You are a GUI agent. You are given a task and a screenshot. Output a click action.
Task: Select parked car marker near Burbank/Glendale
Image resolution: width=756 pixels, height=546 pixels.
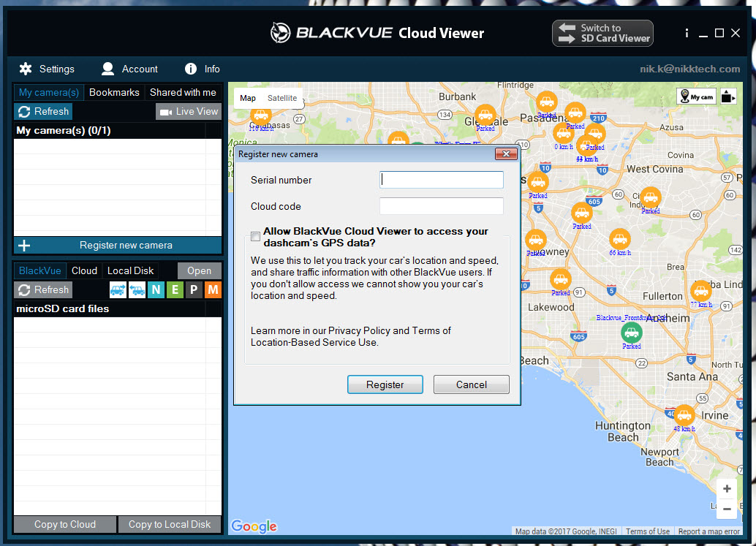[485, 115]
